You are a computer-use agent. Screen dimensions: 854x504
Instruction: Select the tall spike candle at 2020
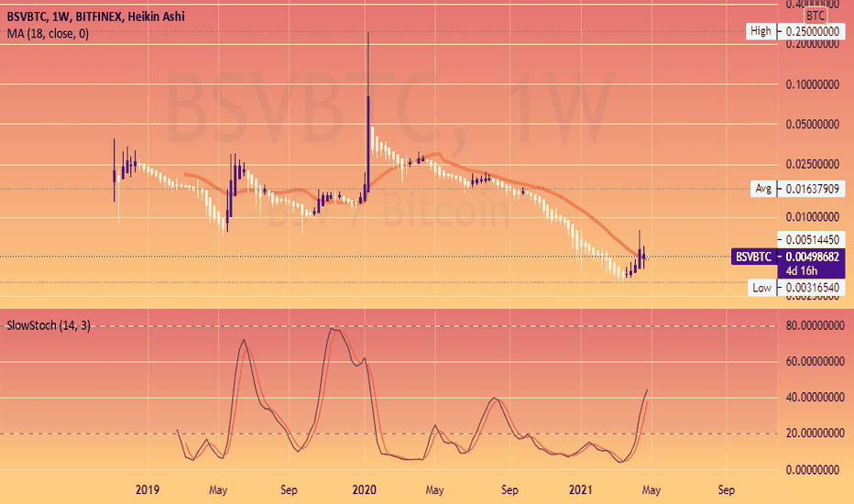point(368,144)
